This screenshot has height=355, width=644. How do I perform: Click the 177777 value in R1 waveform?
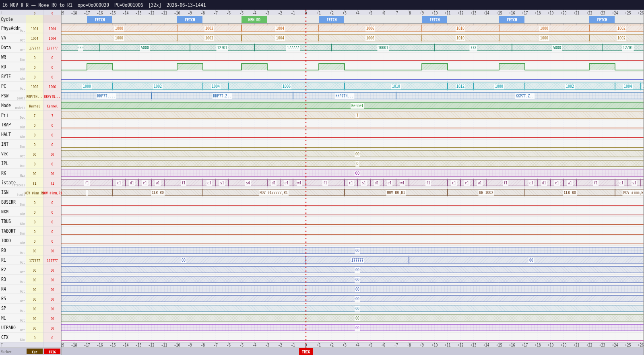click(357, 260)
